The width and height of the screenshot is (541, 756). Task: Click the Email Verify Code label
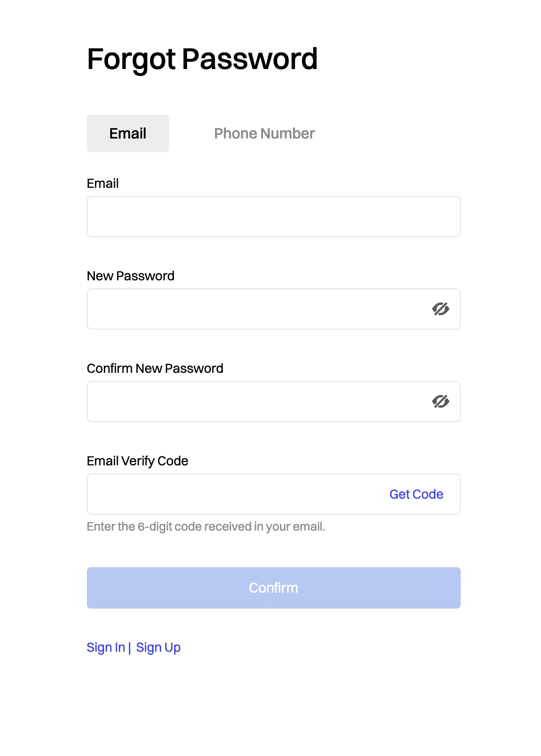(138, 461)
